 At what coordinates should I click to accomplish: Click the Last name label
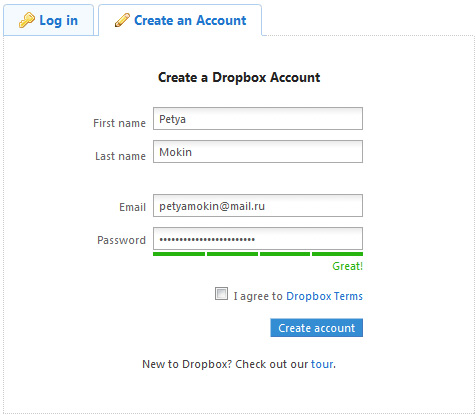pos(120,156)
